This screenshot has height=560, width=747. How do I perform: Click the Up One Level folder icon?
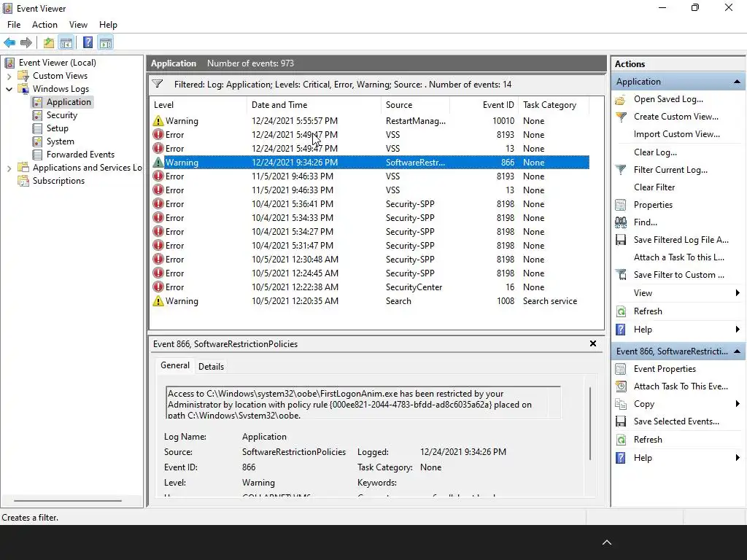pos(49,43)
